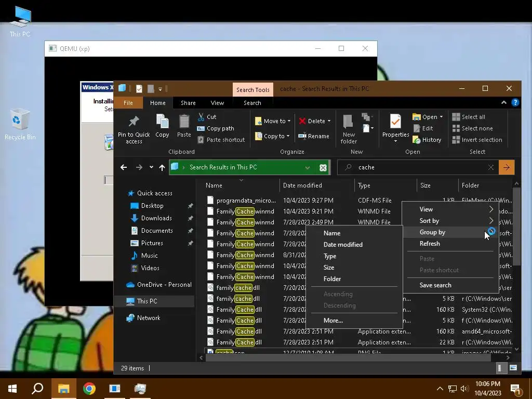
Task: Go up one folder level arrow
Action: 162,167
